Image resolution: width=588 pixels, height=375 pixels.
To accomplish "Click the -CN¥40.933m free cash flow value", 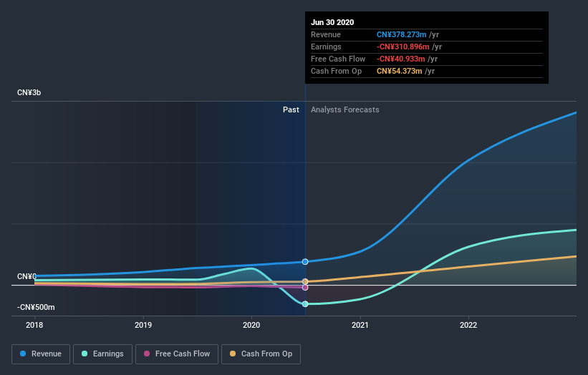I will point(401,59).
